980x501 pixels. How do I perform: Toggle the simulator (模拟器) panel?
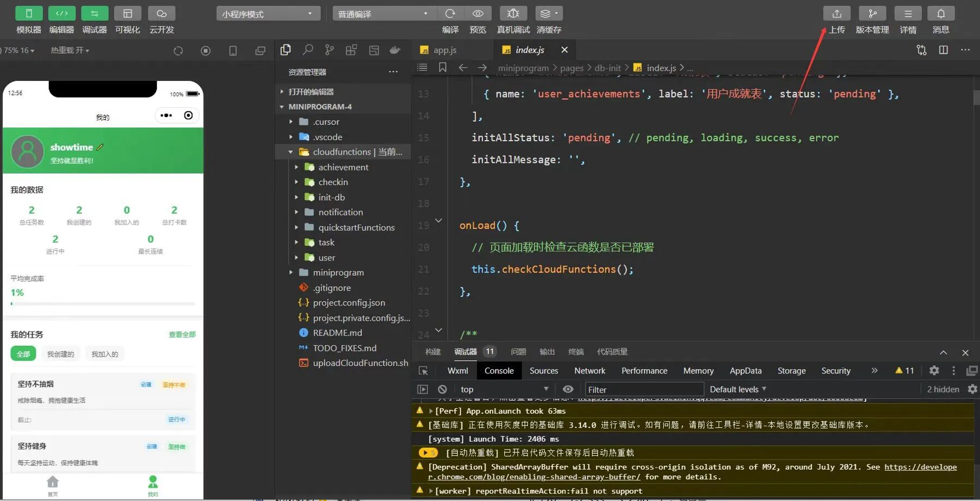click(x=29, y=14)
